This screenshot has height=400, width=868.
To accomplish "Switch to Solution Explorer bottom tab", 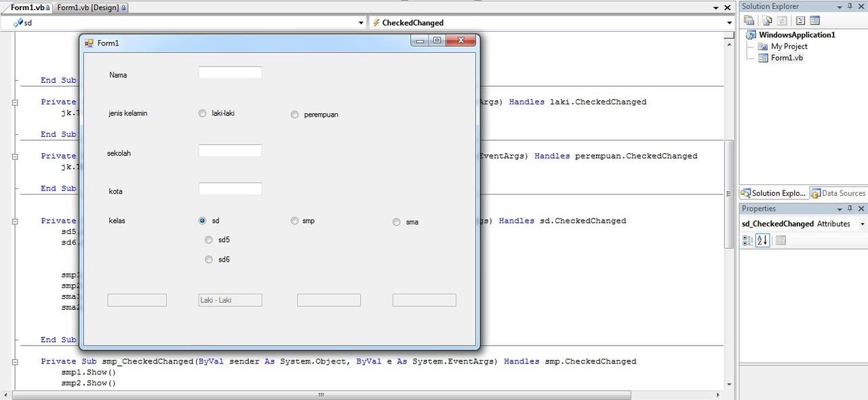I will [774, 193].
